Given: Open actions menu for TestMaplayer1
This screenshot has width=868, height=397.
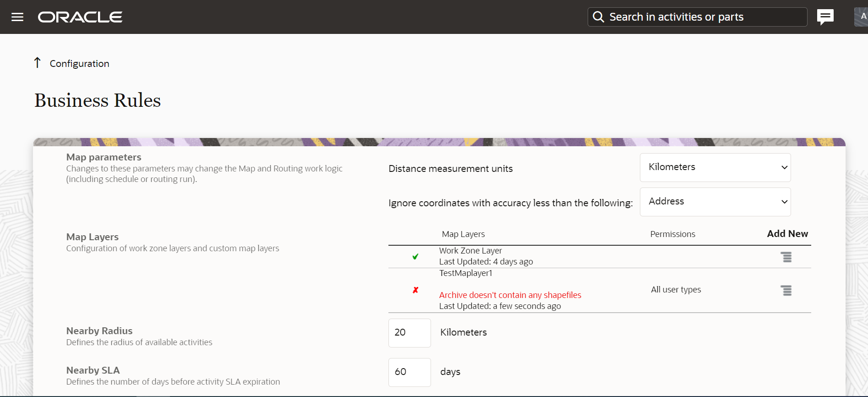Looking at the screenshot, I should 786,290.
